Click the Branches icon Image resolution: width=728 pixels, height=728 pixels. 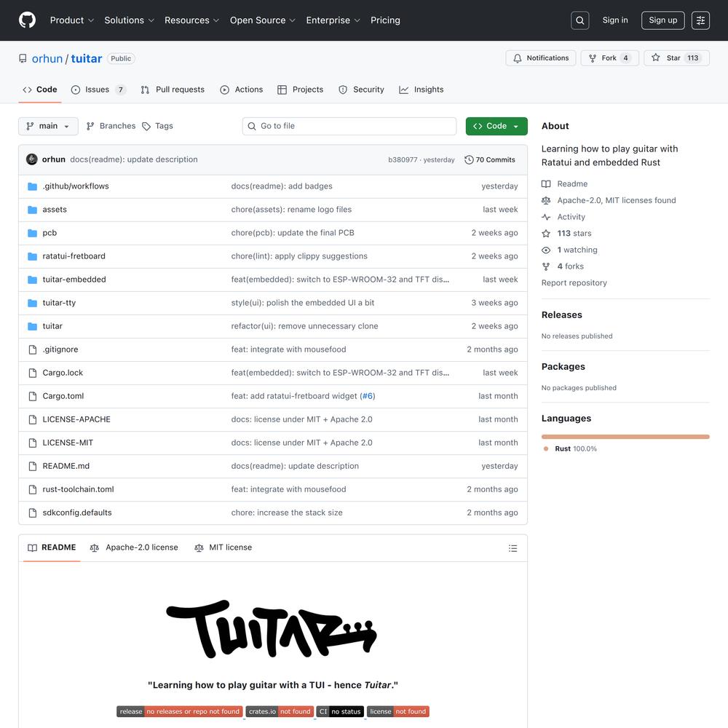coord(90,126)
